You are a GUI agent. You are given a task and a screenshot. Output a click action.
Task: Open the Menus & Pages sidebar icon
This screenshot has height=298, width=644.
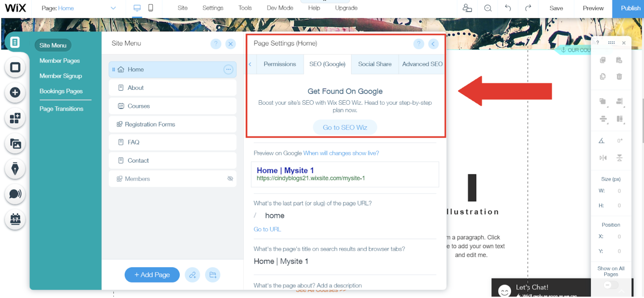[15, 42]
